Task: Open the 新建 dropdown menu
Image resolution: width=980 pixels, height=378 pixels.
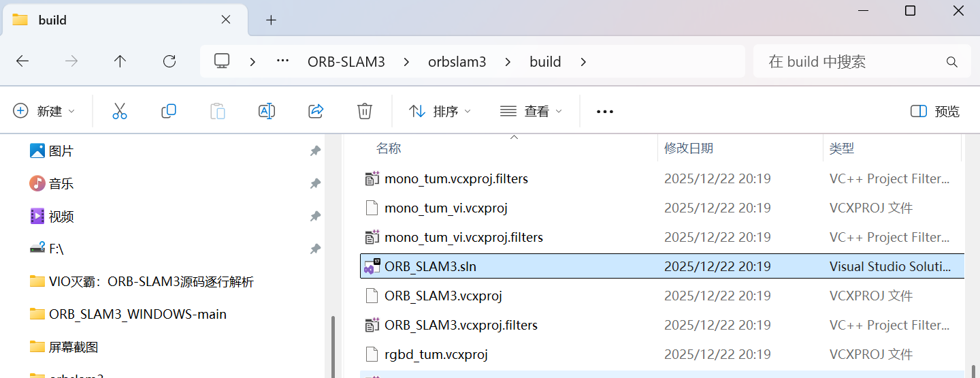Action: coord(44,111)
